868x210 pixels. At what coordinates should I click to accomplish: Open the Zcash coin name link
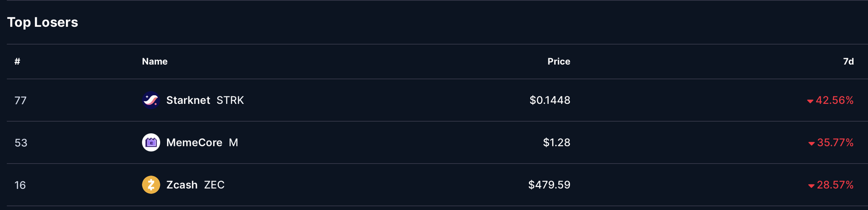[x=182, y=185]
